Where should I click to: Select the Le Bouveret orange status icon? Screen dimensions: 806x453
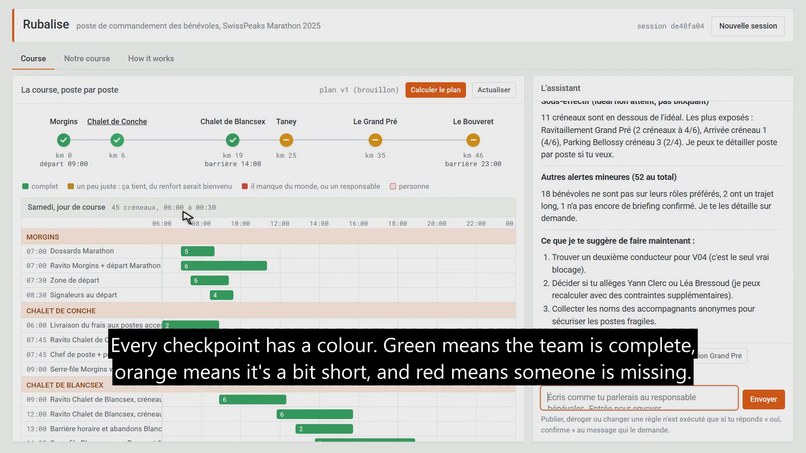coord(473,140)
